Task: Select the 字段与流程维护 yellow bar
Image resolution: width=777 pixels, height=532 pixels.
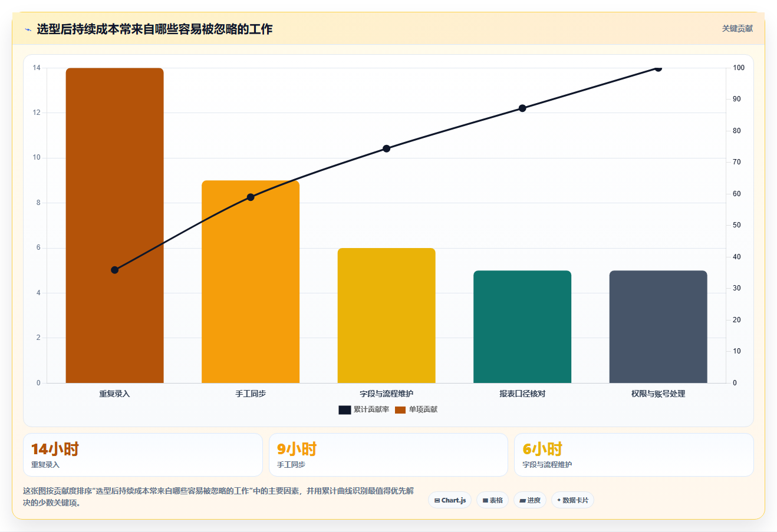Action: [387, 315]
